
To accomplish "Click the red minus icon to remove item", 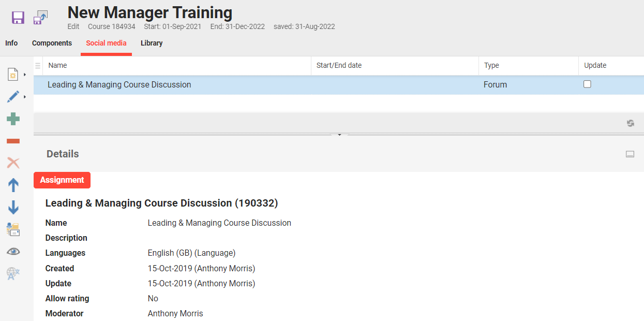I will pos(13,140).
